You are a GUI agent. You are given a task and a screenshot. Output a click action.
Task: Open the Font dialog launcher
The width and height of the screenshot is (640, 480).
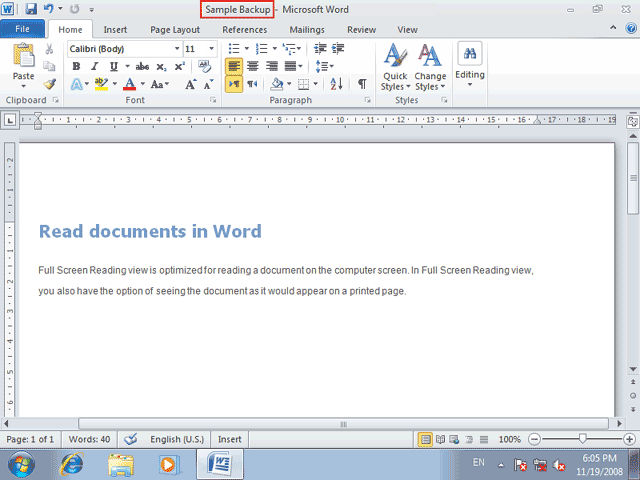coord(213,100)
